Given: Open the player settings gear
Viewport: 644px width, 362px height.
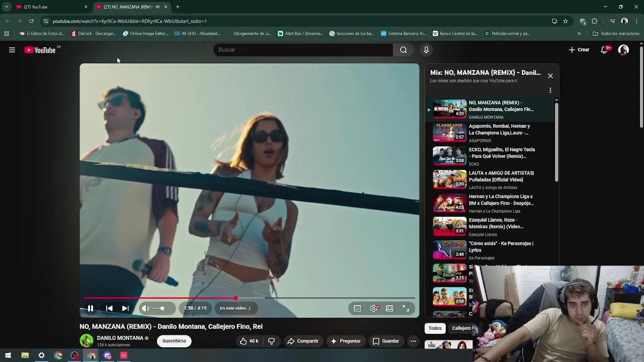Looking at the screenshot, I should point(374,308).
